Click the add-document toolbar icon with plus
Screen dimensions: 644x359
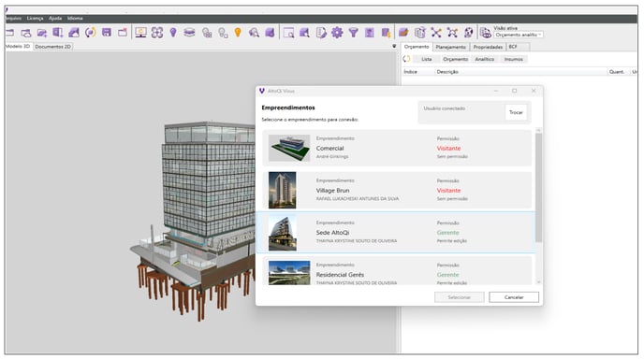pyautogui.click(x=58, y=33)
